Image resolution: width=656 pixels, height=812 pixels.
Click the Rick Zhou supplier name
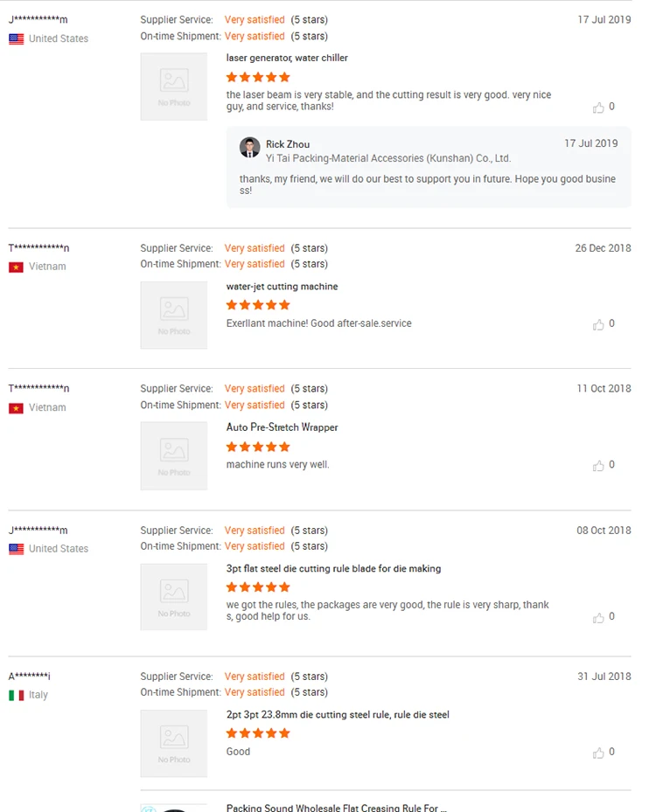click(288, 144)
